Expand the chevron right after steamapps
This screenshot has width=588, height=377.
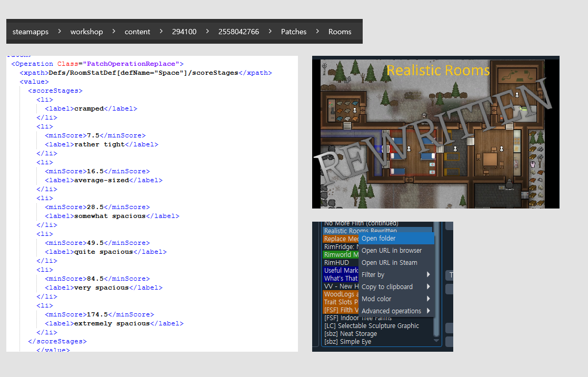click(x=59, y=32)
